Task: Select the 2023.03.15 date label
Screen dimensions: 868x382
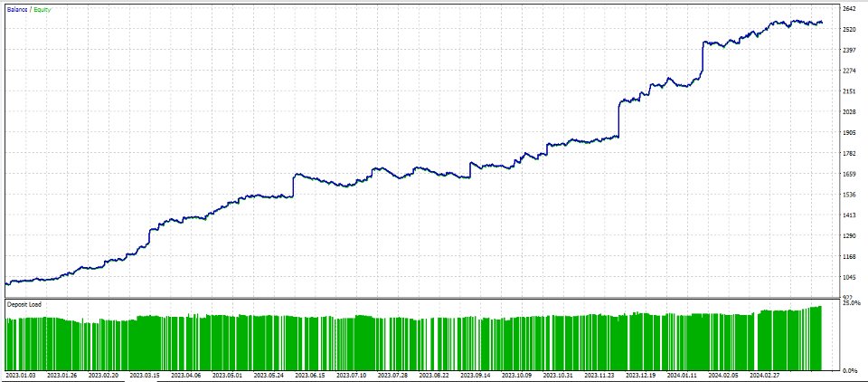Action: point(145,376)
